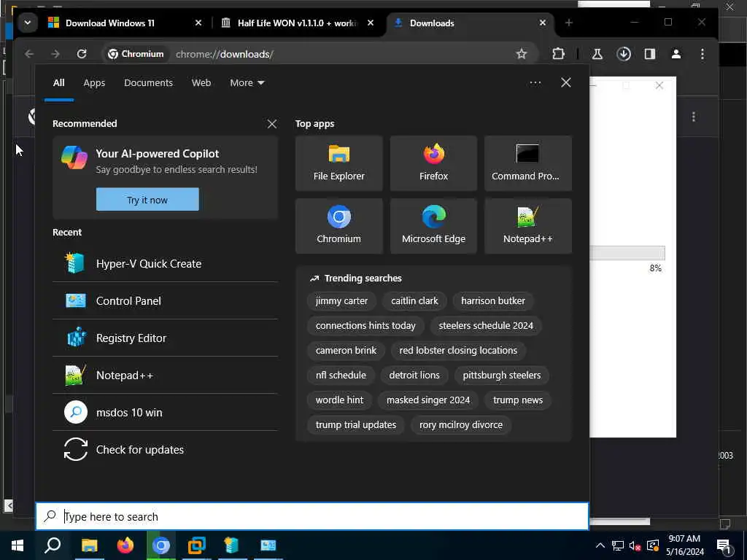This screenshot has width=747, height=560.
Task: Search trending trump news
Action: click(518, 400)
